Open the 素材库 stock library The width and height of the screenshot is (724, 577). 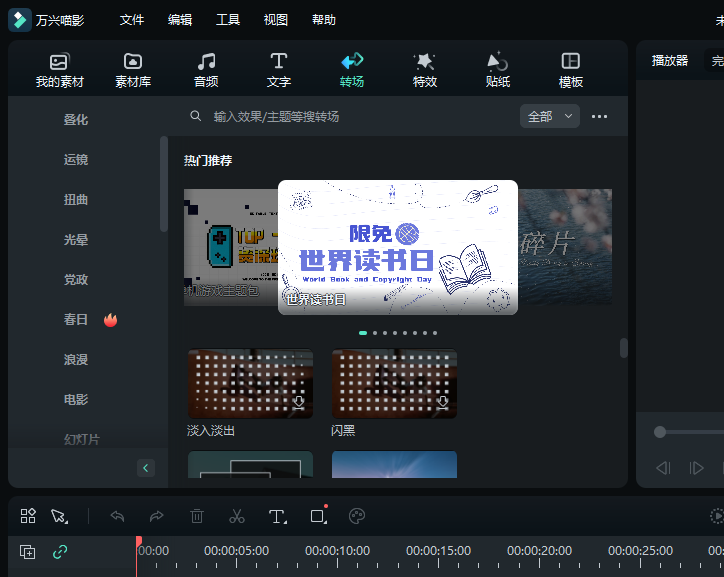coord(133,70)
